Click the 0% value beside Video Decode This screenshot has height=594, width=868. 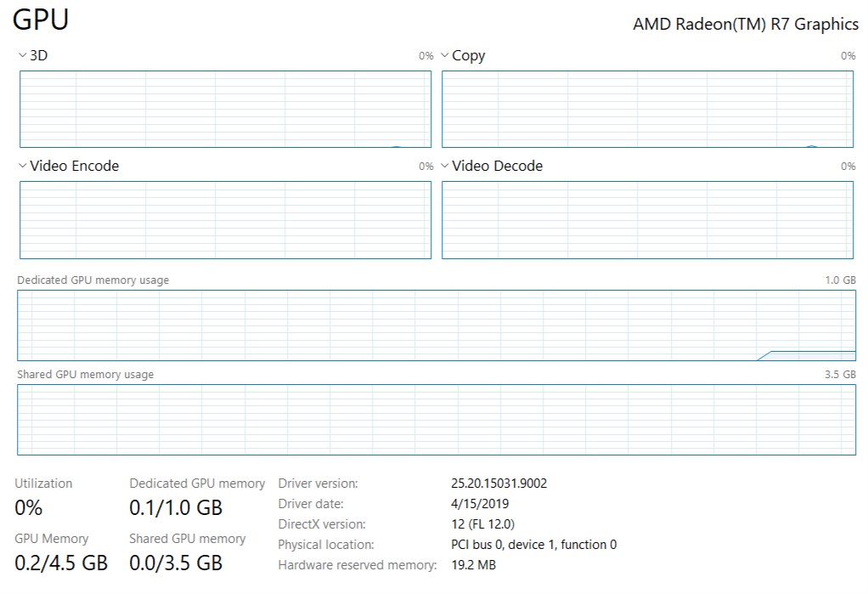coord(848,167)
